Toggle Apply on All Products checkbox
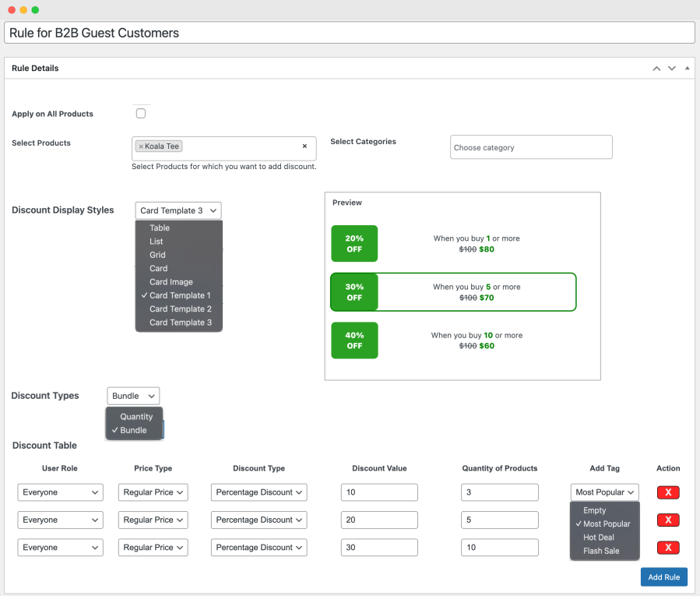Image resolution: width=700 pixels, height=596 pixels. (141, 114)
